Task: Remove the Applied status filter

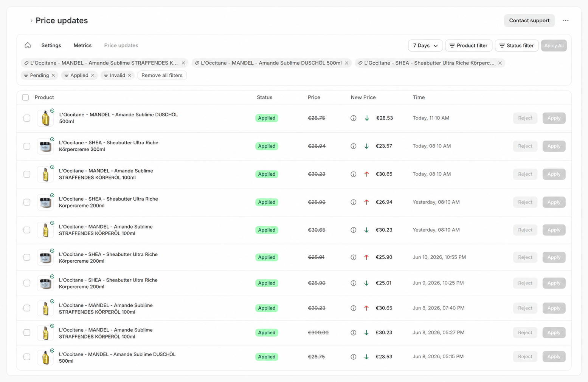Action: coord(93,76)
